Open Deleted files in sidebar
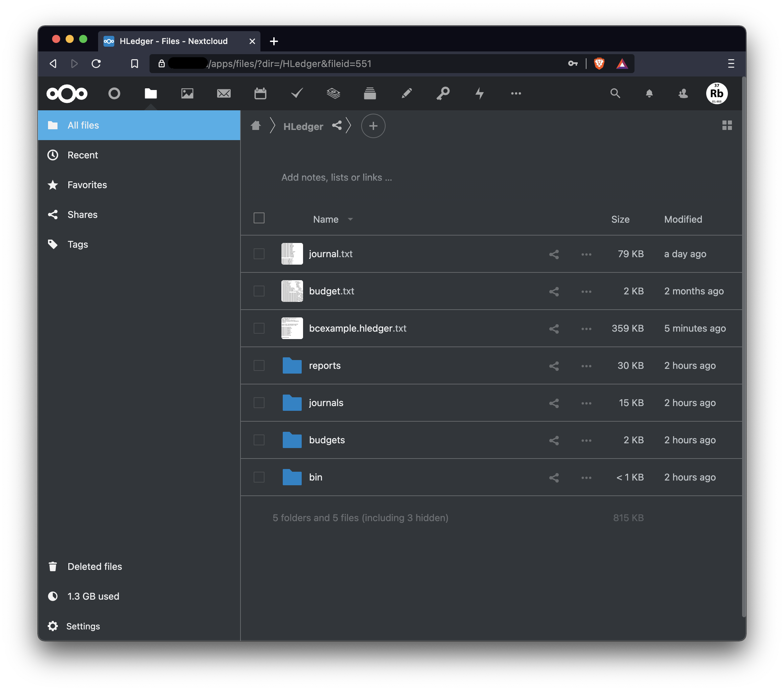This screenshot has height=691, width=784. pos(94,566)
